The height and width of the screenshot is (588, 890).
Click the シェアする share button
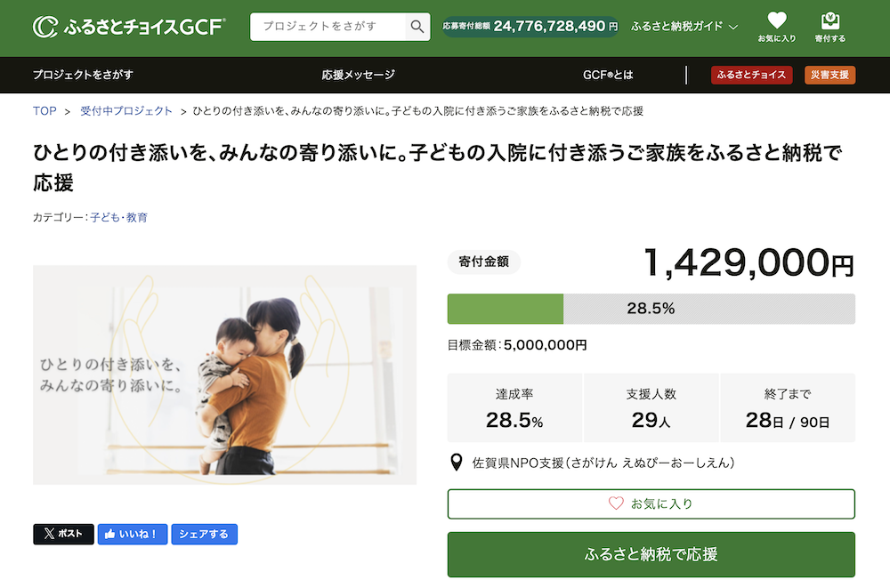pos(204,534)
